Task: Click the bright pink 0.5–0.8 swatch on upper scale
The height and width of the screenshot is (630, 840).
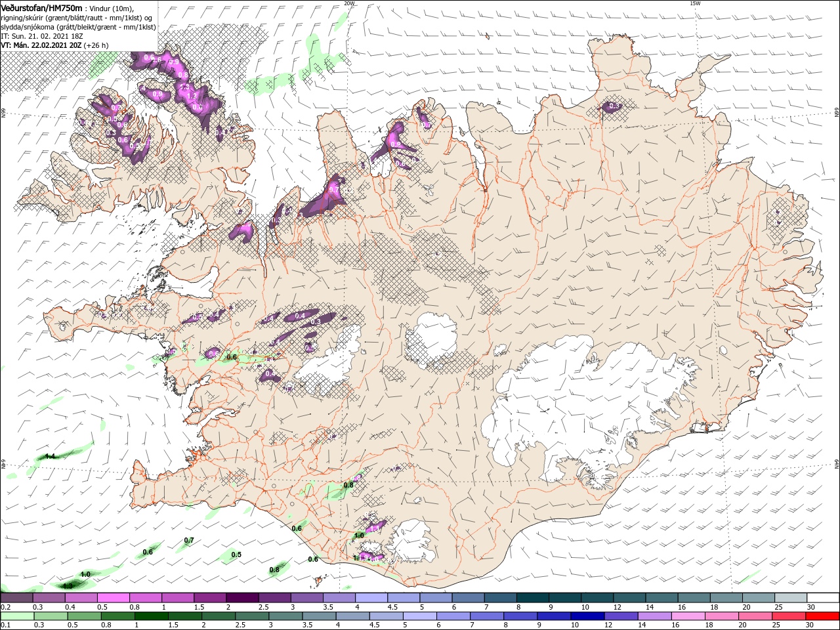Action: (112, 598)
